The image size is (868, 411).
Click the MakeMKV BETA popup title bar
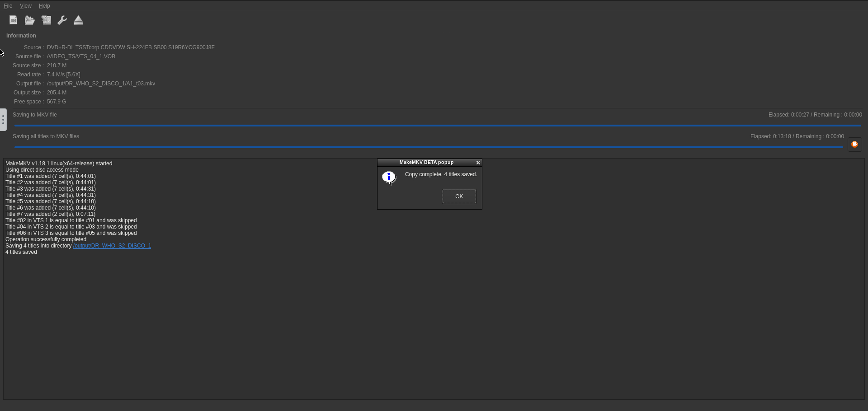[x=426, y=163]
